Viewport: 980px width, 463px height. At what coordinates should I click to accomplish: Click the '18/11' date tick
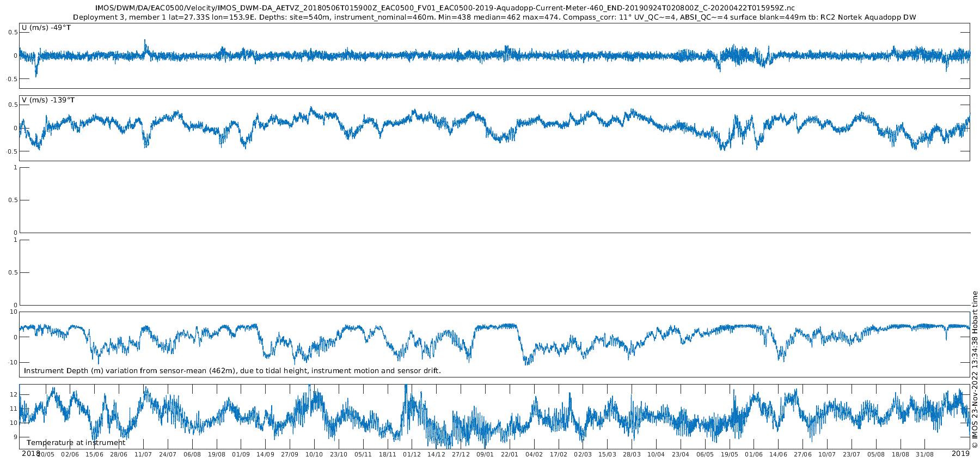click(x=388, y=455)
